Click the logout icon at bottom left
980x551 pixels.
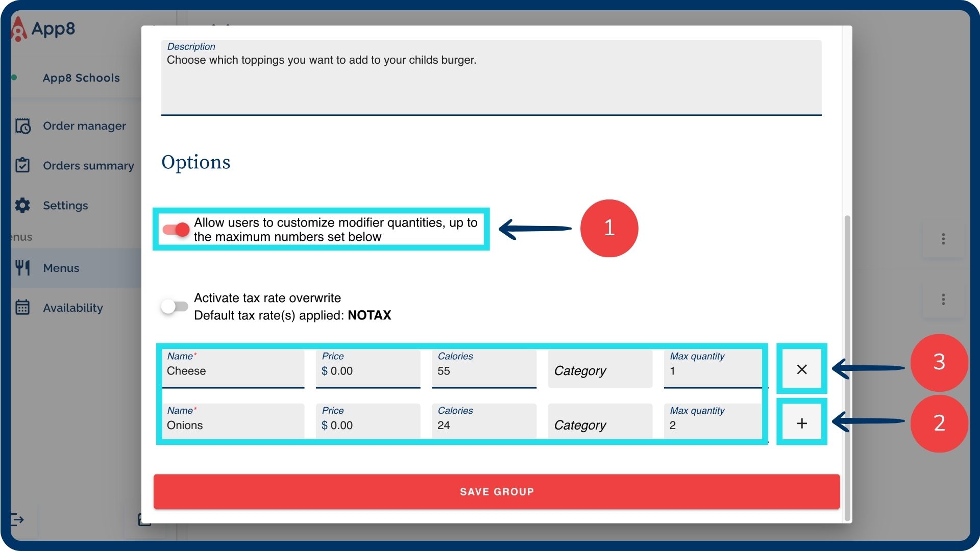tap(17, 520)
